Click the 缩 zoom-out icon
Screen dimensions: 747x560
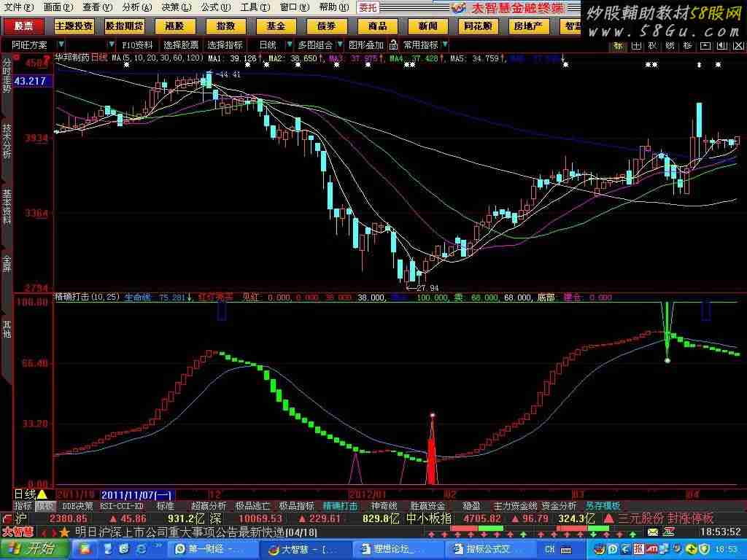click(x=670, y=46)
